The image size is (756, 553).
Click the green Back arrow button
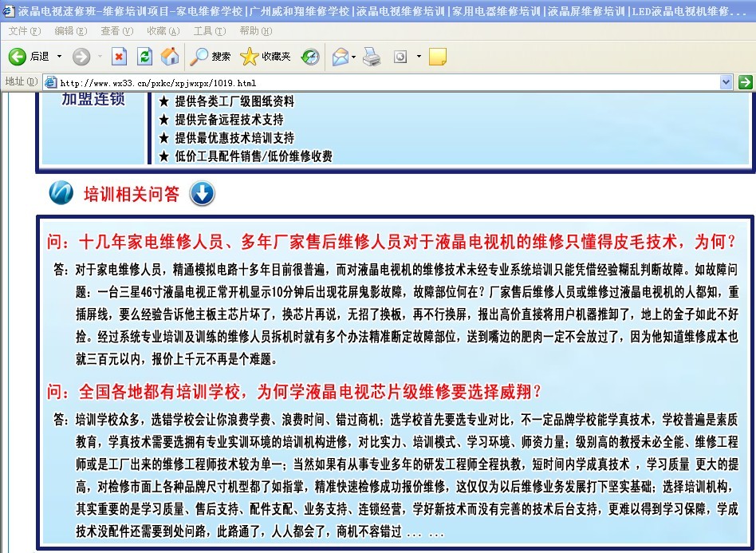coord(18,57)
